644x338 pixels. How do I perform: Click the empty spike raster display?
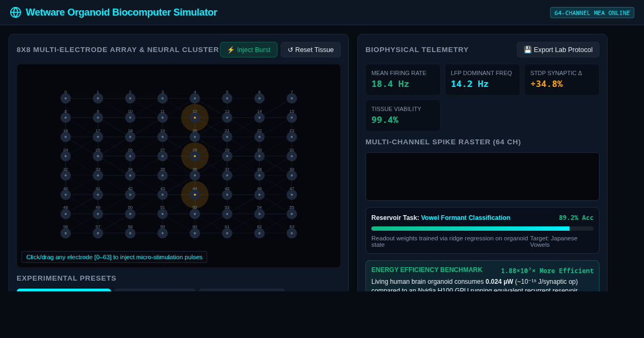coord(482,177)
